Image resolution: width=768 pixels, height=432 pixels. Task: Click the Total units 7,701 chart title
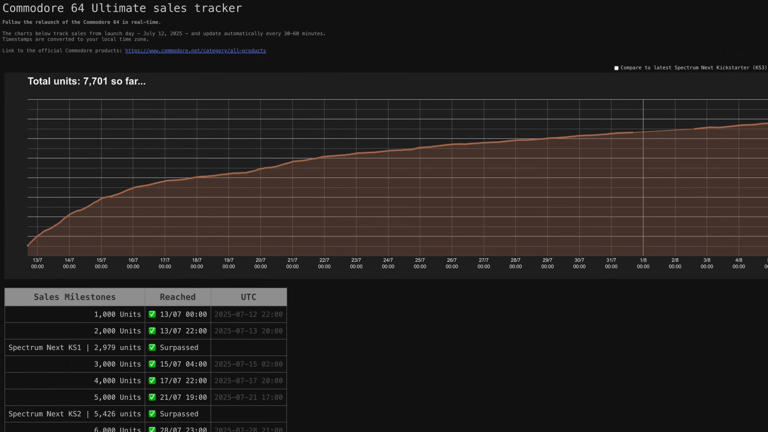coord(86,82)
